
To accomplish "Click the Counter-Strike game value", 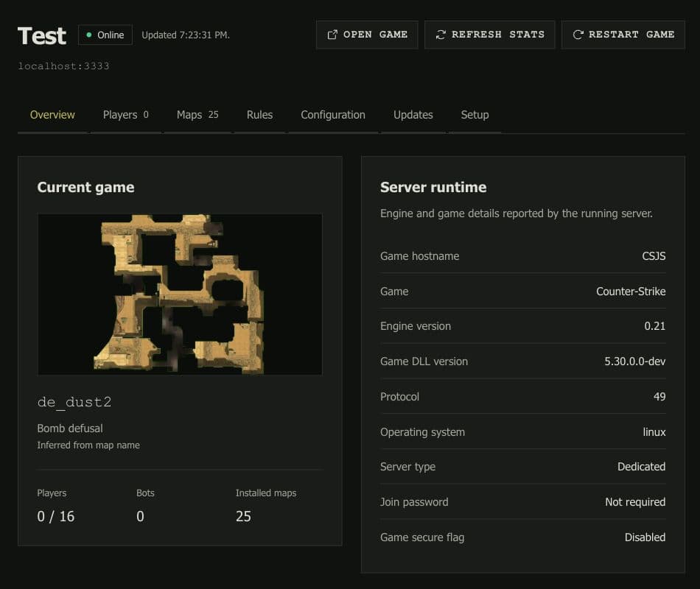I will pyautogui.click(x=631, y=292).
